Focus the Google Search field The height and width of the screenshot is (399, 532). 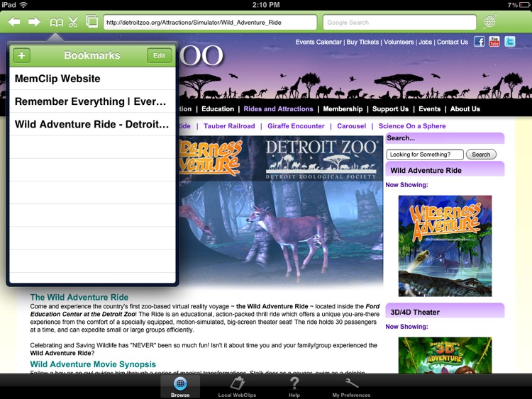(x=399, y=23)
